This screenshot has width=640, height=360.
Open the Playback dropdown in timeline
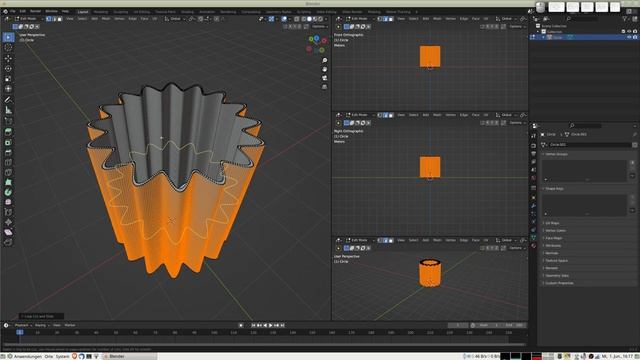click(23, 325)
